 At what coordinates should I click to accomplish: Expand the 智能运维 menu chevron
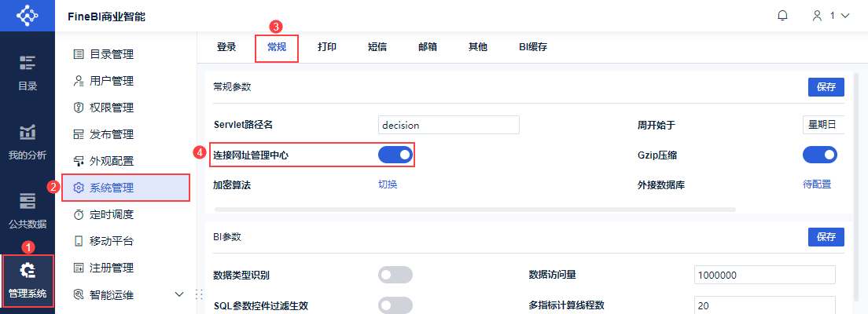pyautogui.click(x=178, y=294)
